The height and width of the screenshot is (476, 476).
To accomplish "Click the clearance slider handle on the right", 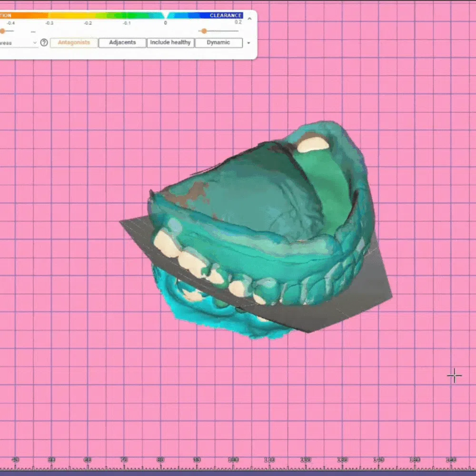I will pos(204,31).
